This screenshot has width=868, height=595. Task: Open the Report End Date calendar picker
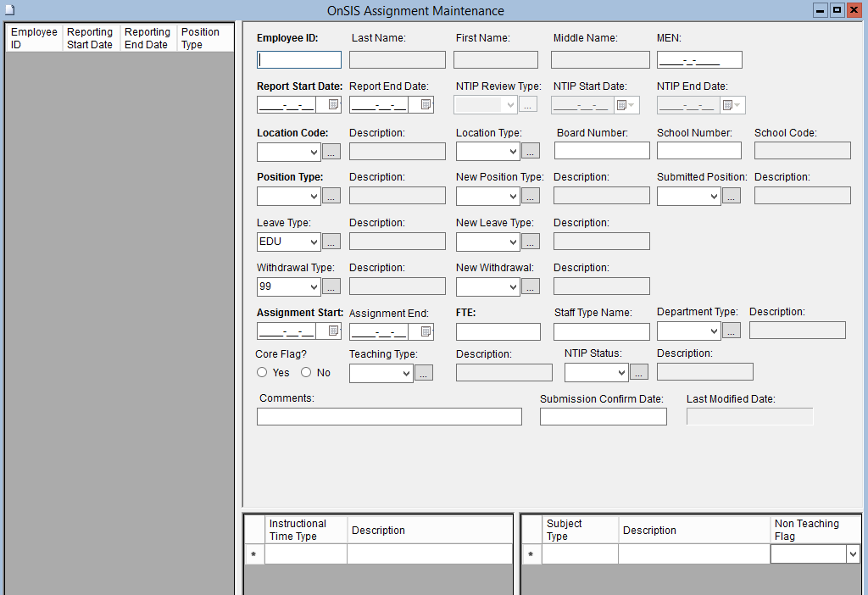pos(426,105)
